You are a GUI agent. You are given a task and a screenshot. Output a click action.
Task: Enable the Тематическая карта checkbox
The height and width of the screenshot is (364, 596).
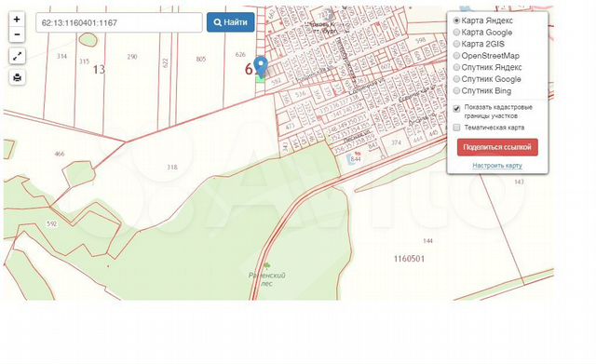(x=456, y=128)
